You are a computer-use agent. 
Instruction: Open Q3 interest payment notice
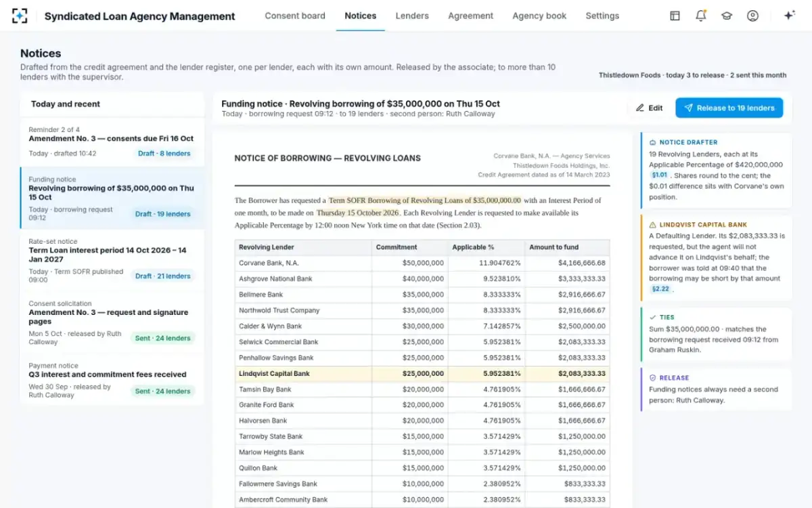[x=112, y=379]
